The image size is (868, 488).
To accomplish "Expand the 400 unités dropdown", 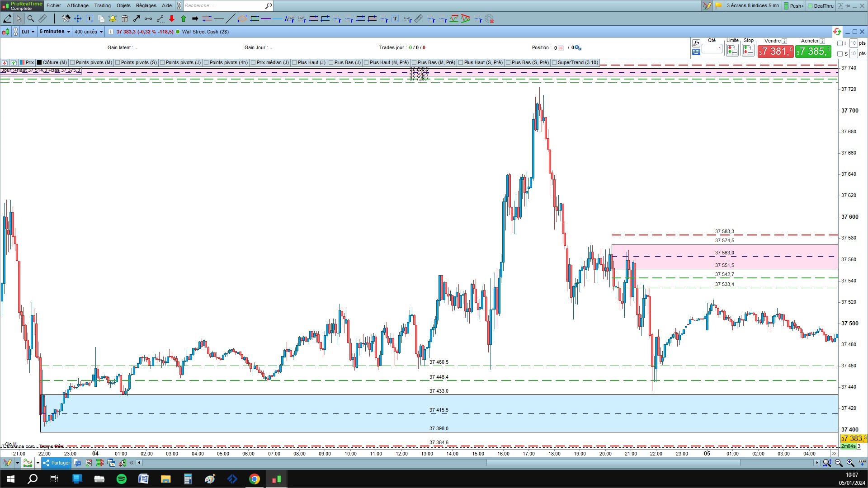I will point(89,32).
